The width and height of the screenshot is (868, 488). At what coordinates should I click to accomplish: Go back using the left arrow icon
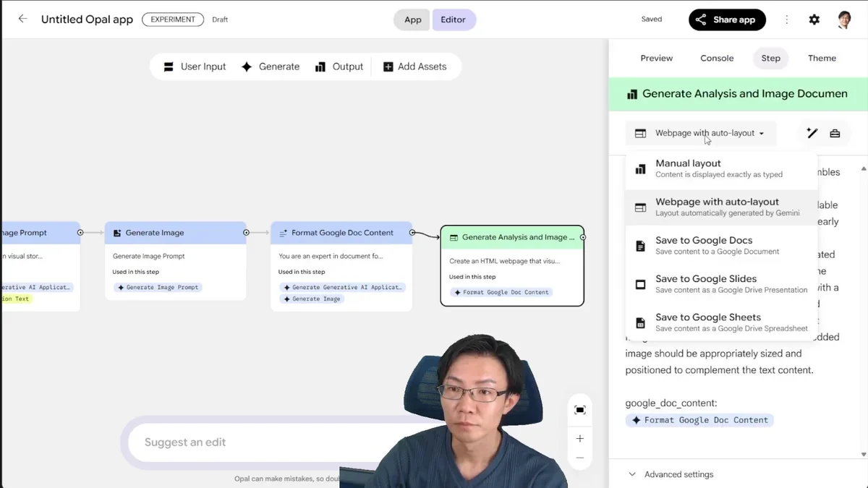[22, 19]
